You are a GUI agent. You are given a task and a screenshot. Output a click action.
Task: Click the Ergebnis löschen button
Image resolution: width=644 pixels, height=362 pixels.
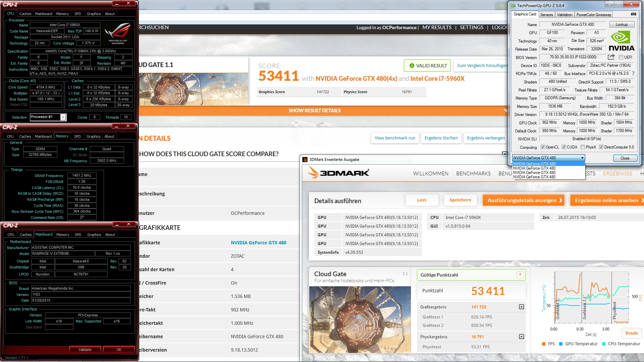click(441, 138)
